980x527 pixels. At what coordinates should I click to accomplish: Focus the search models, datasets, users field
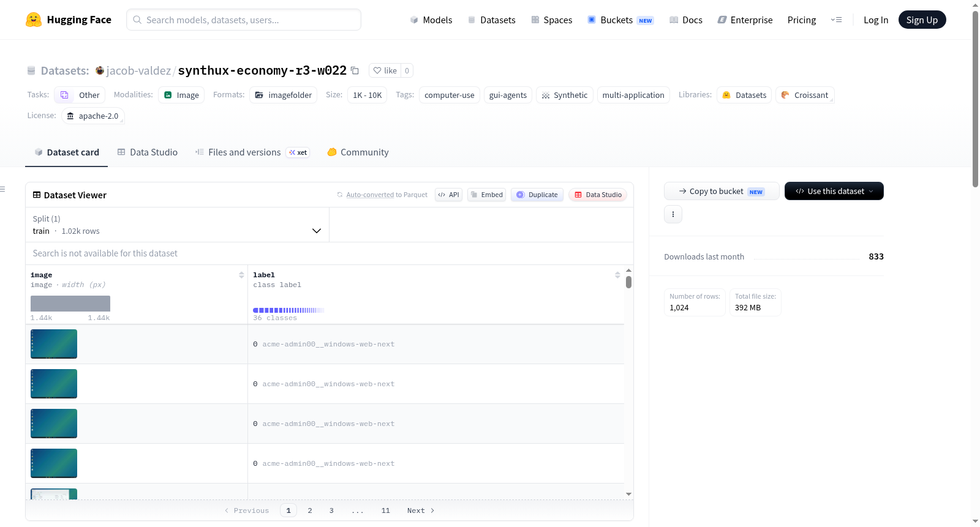point(244,20)
